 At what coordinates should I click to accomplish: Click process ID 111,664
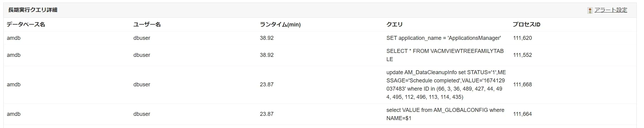point(522,114)
